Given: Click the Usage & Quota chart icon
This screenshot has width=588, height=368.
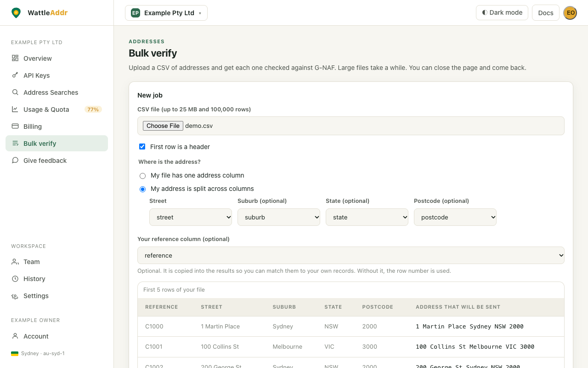Looking at the screenshot, I should pyautogui.click(x=15, y=109).
